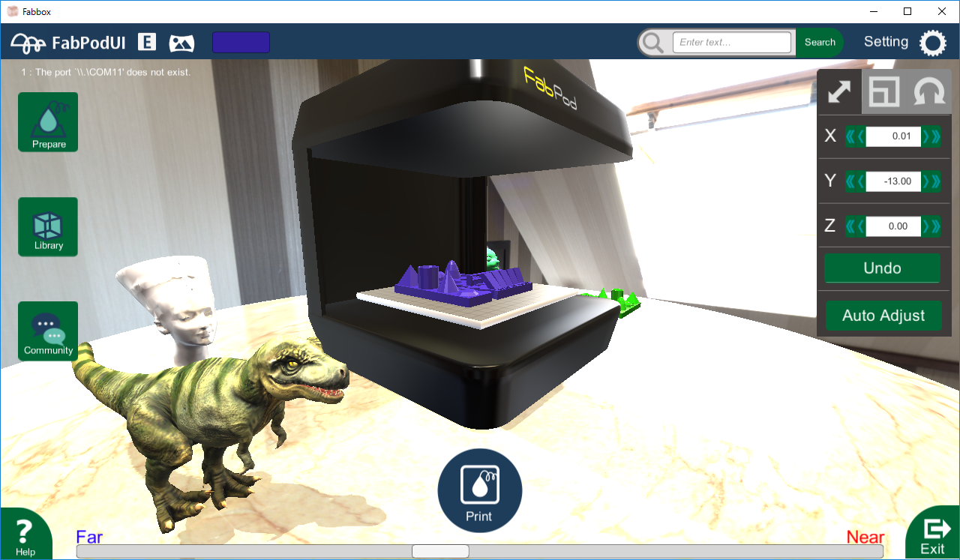This screenshot has width=960, height=560.
Task: Open the Library panel
Action: coord(48,226)
